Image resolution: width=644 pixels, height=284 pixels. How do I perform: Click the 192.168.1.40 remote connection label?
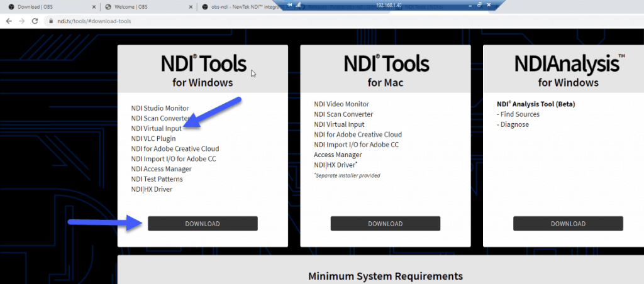(389, 4)
